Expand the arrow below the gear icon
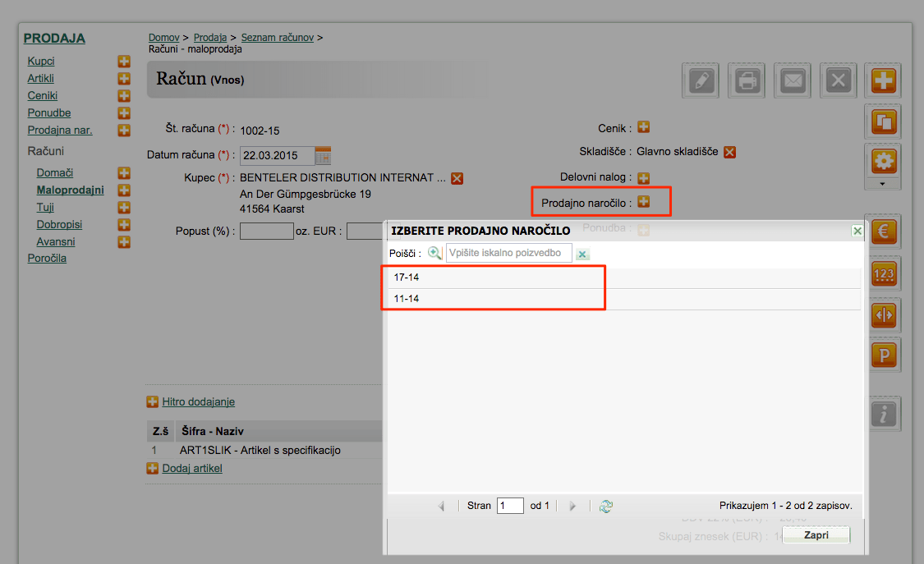924x564 pixels. 882,184
